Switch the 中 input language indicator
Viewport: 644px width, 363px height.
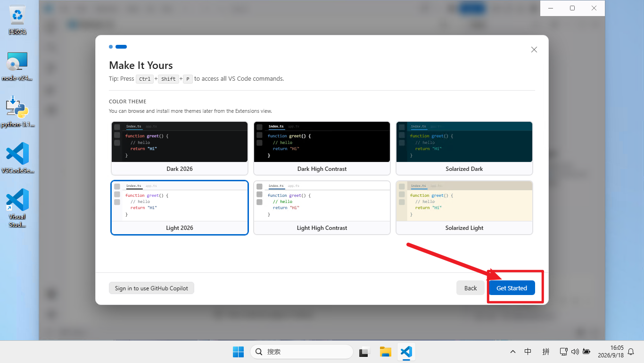[x=528, y=352]
